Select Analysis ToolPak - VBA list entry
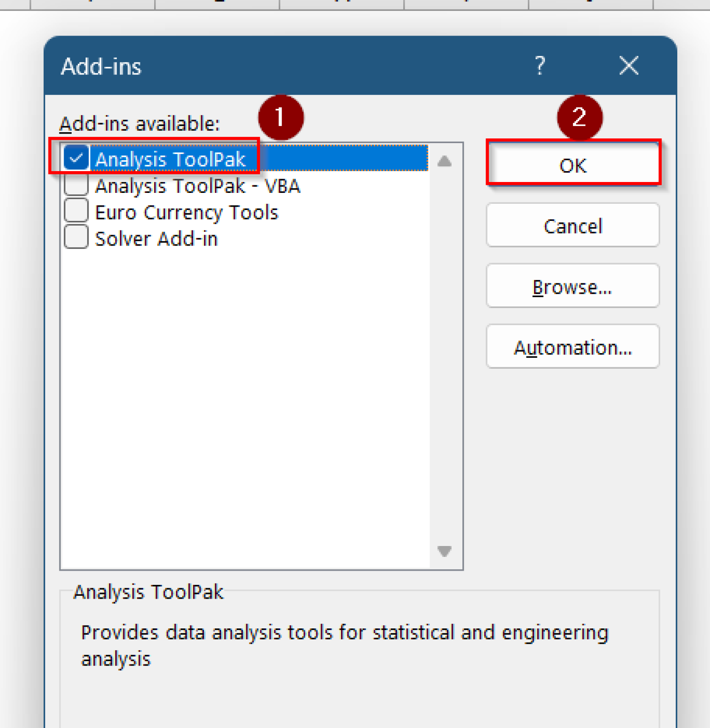 tap(198, 185)
